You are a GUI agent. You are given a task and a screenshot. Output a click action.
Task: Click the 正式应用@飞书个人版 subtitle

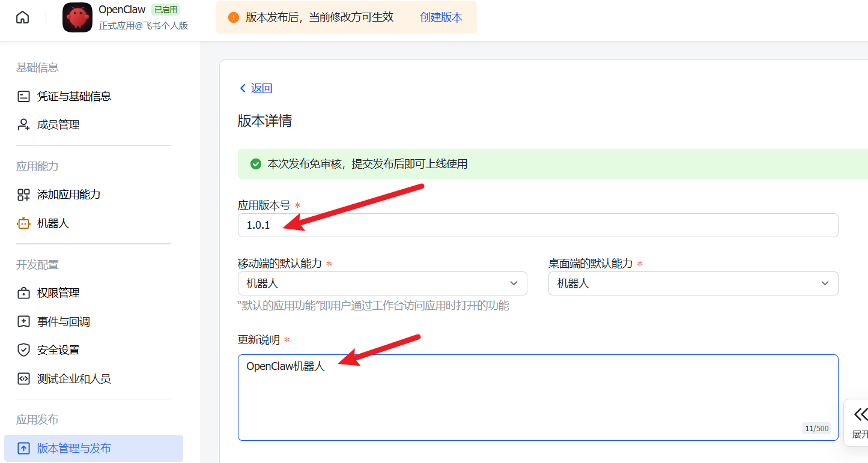pyautogui.click(x=144, y=26)
